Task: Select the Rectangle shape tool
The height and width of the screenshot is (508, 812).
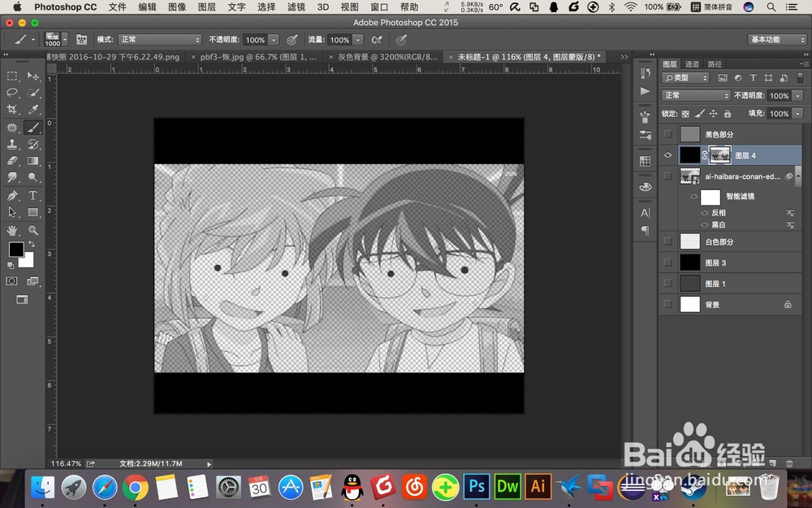Action: (33, 212)
